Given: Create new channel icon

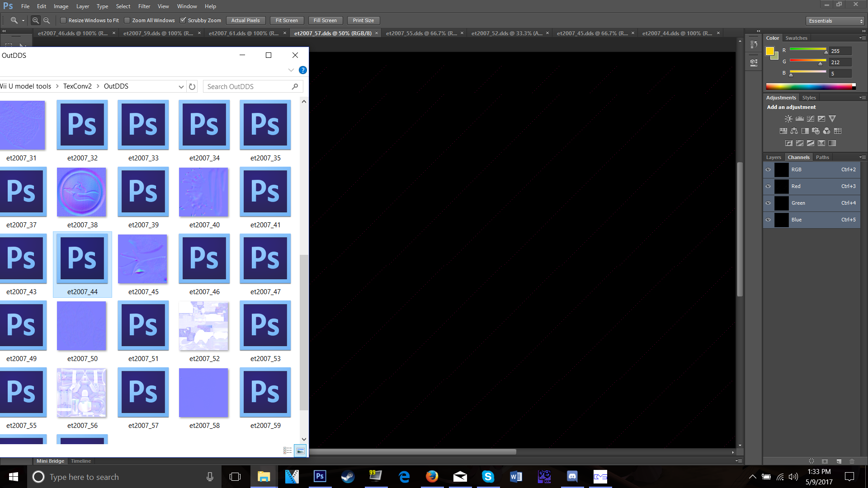Looking at the screenshot, I should [x=839, y=461].
